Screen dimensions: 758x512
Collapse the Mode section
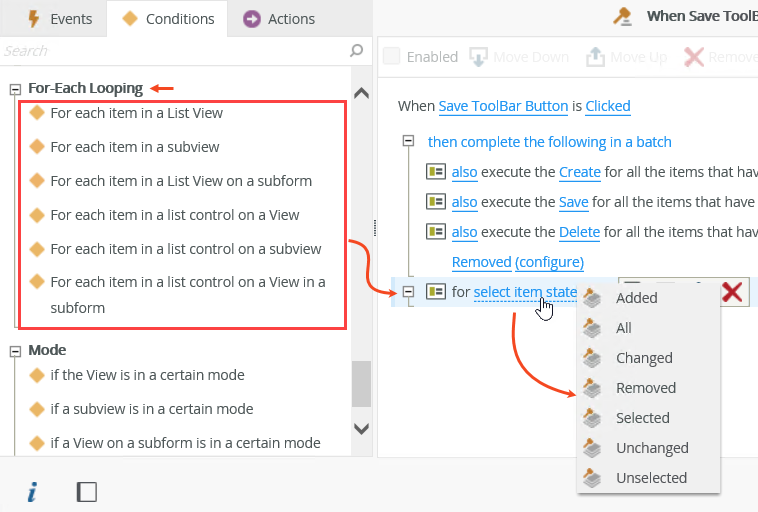[x=15, y=350]
